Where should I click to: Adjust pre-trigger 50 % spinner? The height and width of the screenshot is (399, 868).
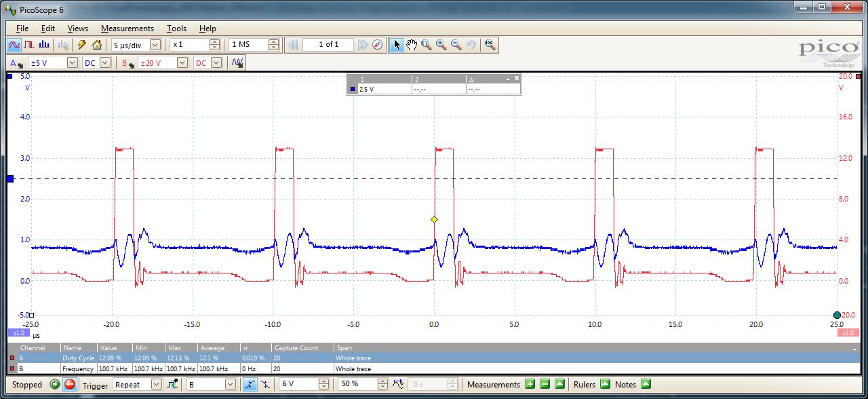click(x=383, y=384)
